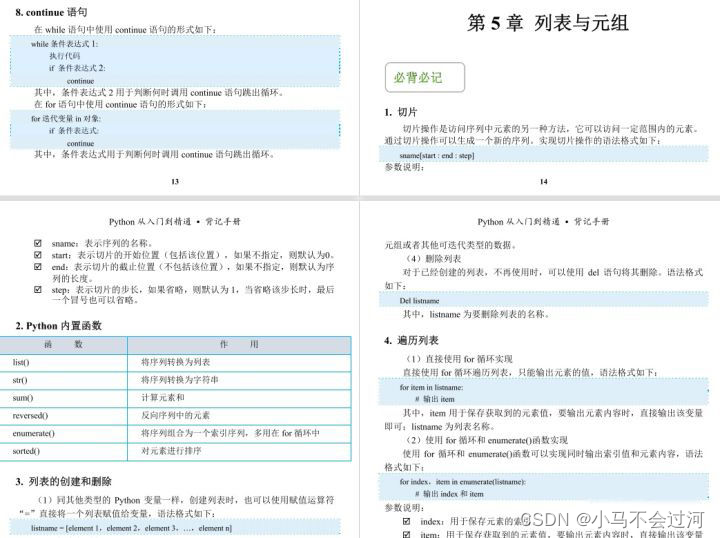Click the sorted() table cell
720x538 pixels.
(63, 451)
